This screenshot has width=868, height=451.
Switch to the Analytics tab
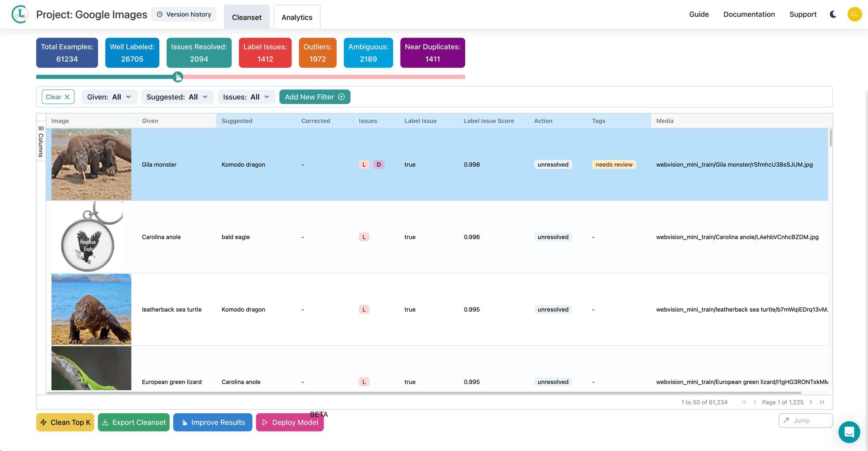point(297,17)
